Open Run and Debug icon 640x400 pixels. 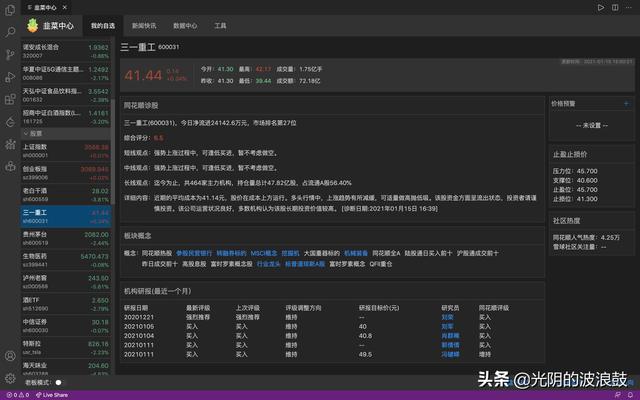(x=10, y=77)
